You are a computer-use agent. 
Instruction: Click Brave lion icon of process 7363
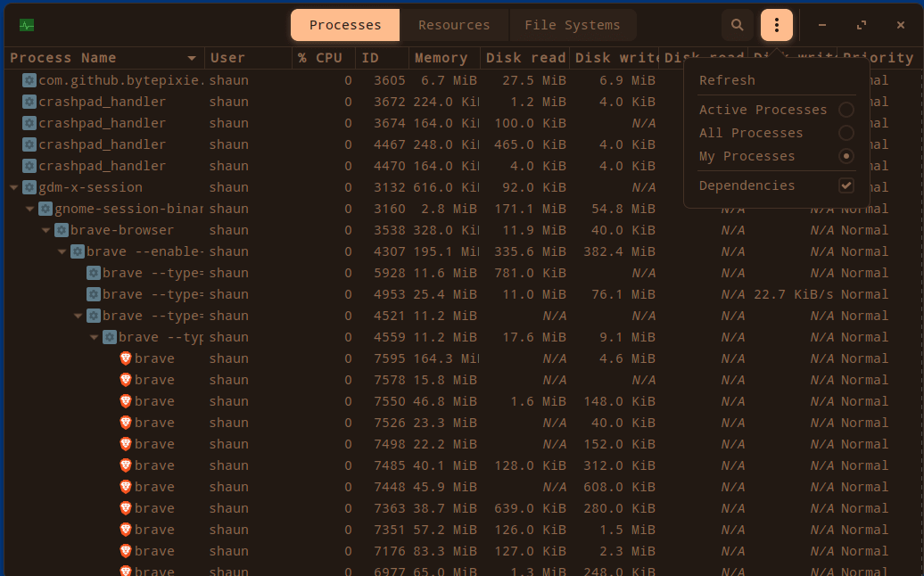(x=126, y=508)
